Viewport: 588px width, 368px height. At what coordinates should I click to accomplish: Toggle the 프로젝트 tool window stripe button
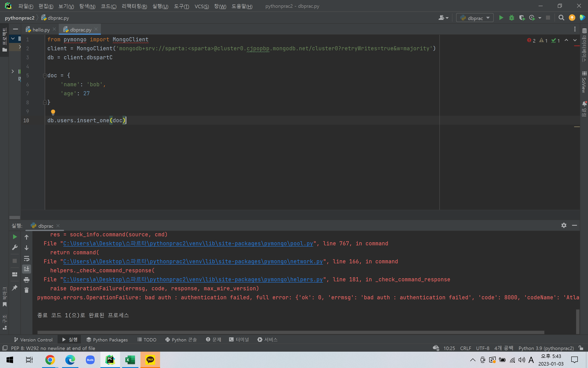click(x=4, y=40)
